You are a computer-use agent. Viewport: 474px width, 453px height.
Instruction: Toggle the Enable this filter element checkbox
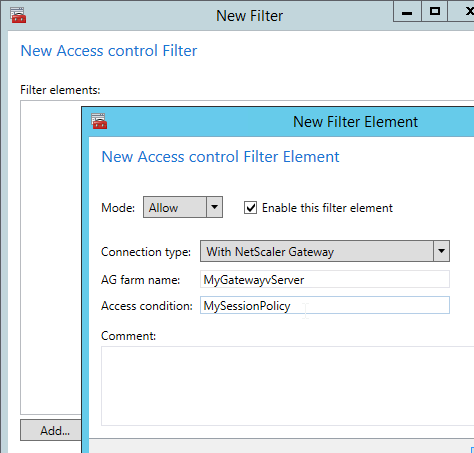[250, 208]
